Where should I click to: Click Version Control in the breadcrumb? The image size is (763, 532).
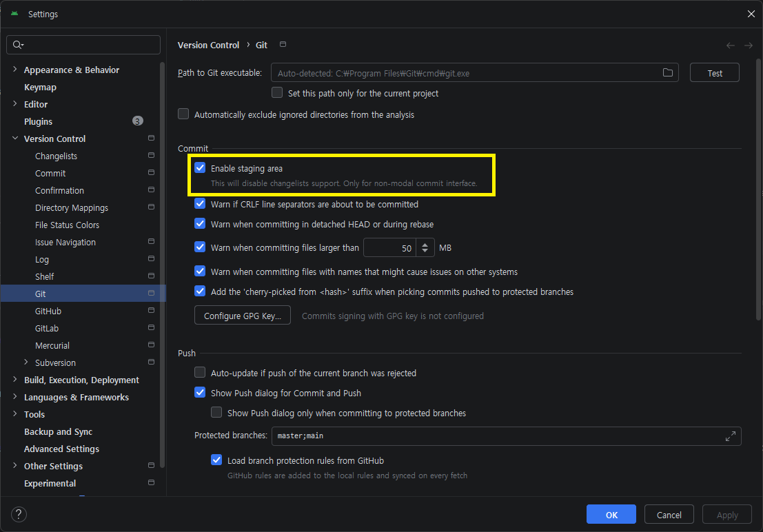pyautogui.click(x=208, y=45)
